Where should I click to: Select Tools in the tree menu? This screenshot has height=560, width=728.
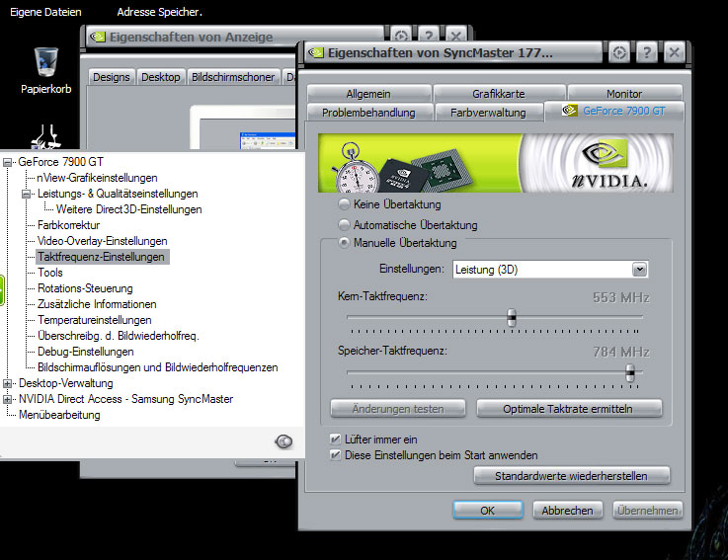click(x=50, y=273)
